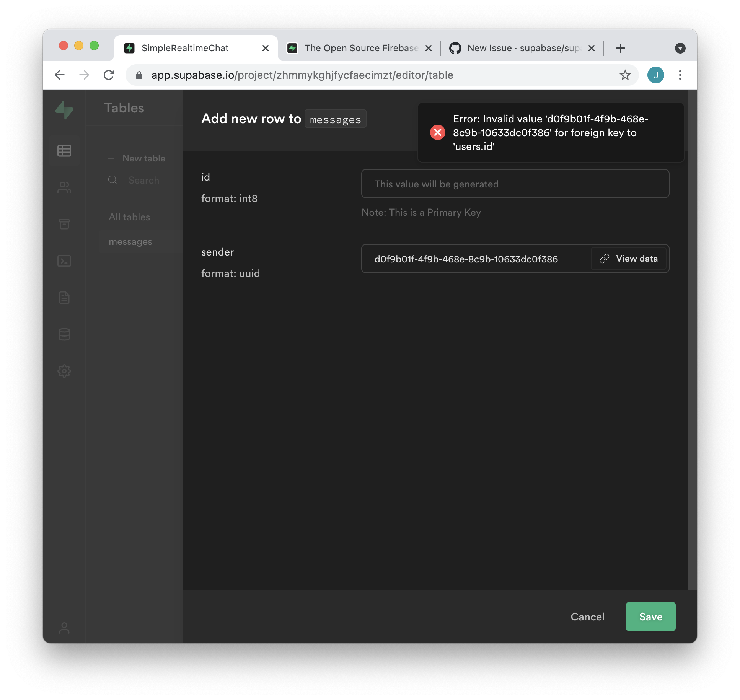740x700 pixels.
Task: Open the Storage sidebar icon
Action: 64,224
